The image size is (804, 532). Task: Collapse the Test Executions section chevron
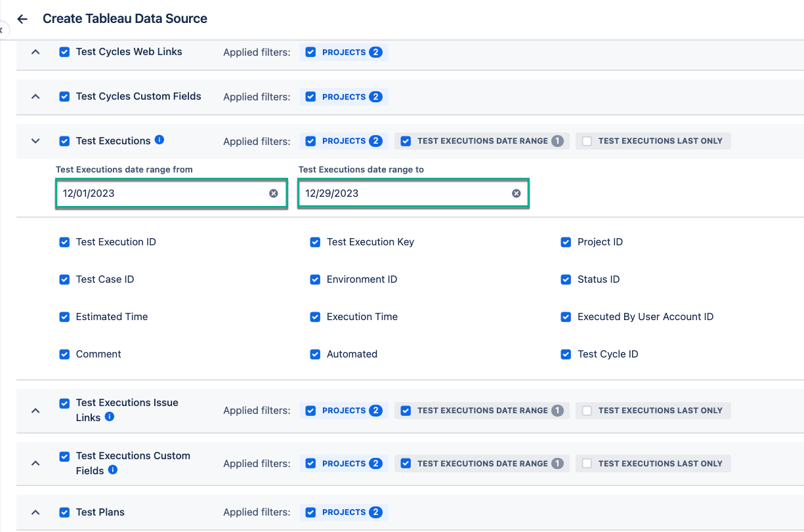36,141
